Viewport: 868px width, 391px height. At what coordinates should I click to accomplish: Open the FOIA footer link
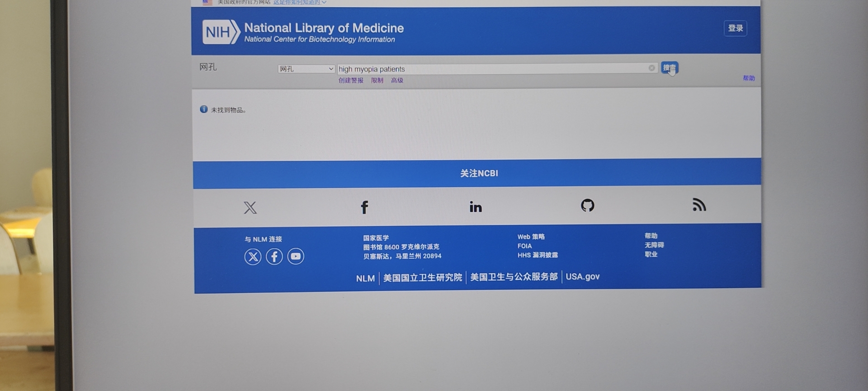point(524,246)
